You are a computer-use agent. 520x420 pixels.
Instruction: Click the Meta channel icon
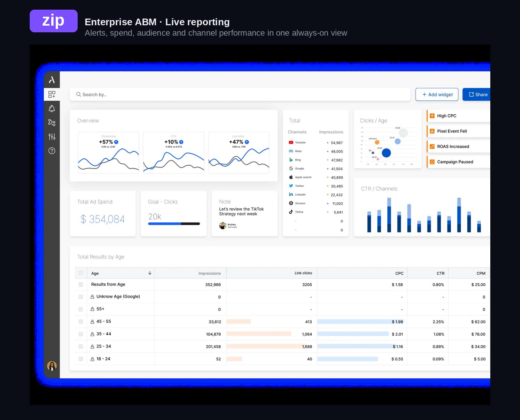(291, 151)
